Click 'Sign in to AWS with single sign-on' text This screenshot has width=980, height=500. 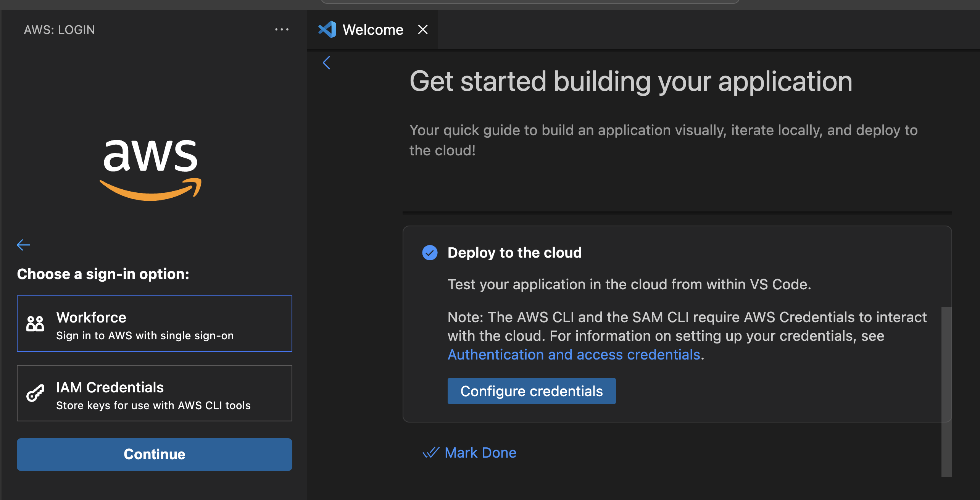point(145,335)
